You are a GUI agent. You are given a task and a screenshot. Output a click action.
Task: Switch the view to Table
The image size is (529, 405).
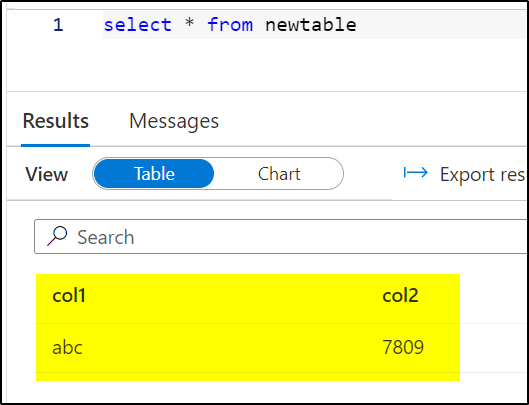pos(154,173)
